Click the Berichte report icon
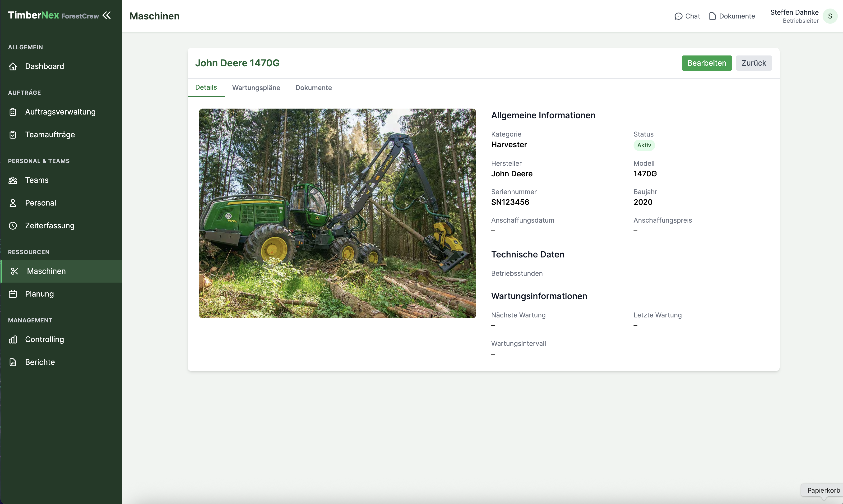 (x=13, y=362)
